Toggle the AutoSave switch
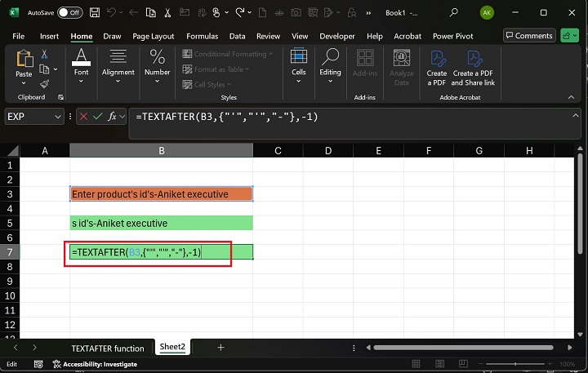The width and height of the screenshot is (588, 373). [x=69, y=13]
